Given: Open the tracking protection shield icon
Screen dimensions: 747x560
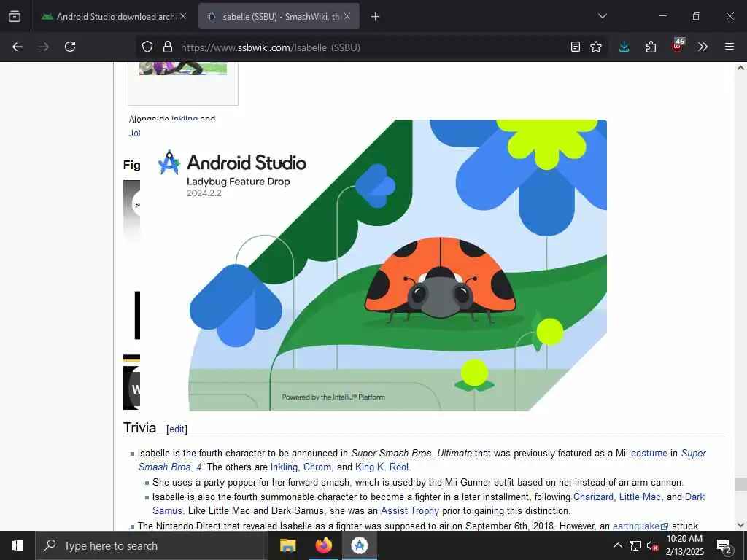Looking at the screenshot, I should [147, 47].
